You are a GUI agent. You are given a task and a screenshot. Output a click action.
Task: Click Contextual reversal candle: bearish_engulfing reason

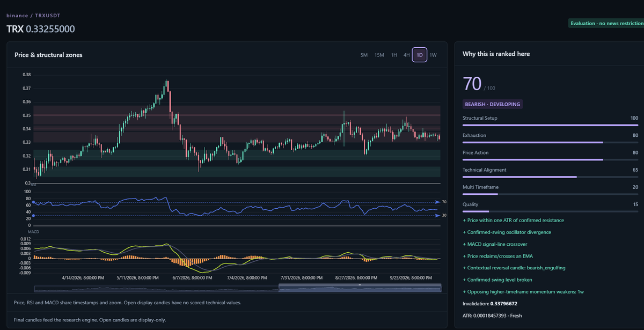pos(514,267)
